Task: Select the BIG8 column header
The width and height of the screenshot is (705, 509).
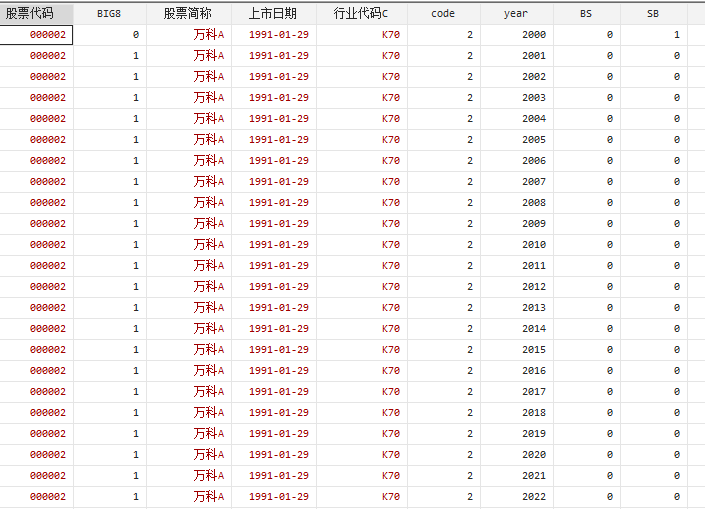Action: coord(109,14)
